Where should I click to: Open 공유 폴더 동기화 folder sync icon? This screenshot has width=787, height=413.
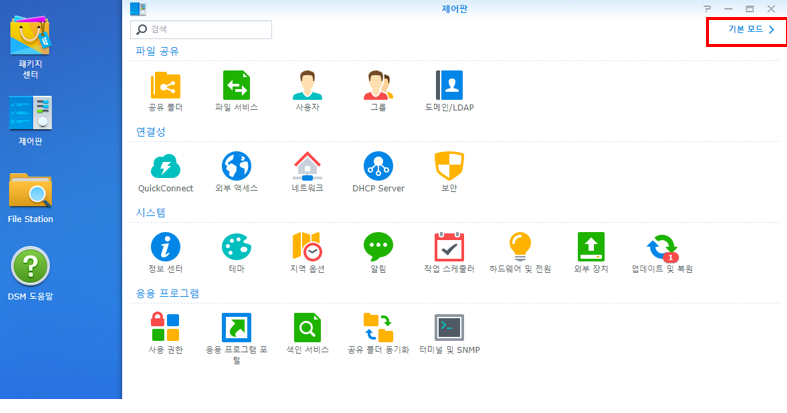tap(378, 328)
